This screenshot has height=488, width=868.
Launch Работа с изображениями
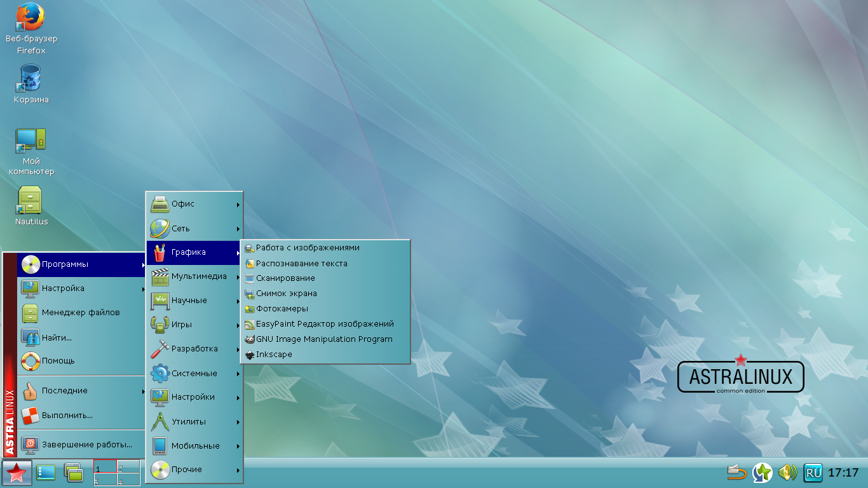[325, 248]
